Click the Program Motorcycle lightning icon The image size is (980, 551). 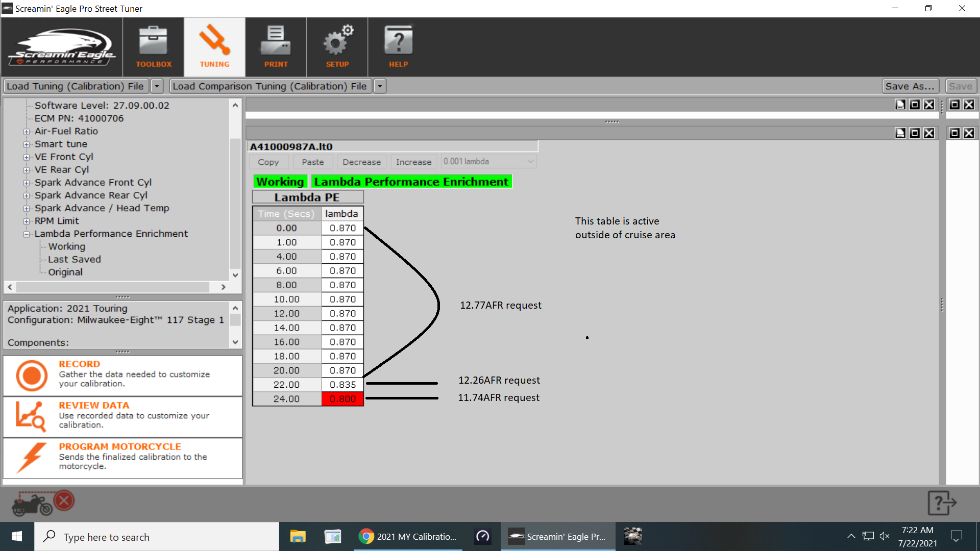coord(31,458)
